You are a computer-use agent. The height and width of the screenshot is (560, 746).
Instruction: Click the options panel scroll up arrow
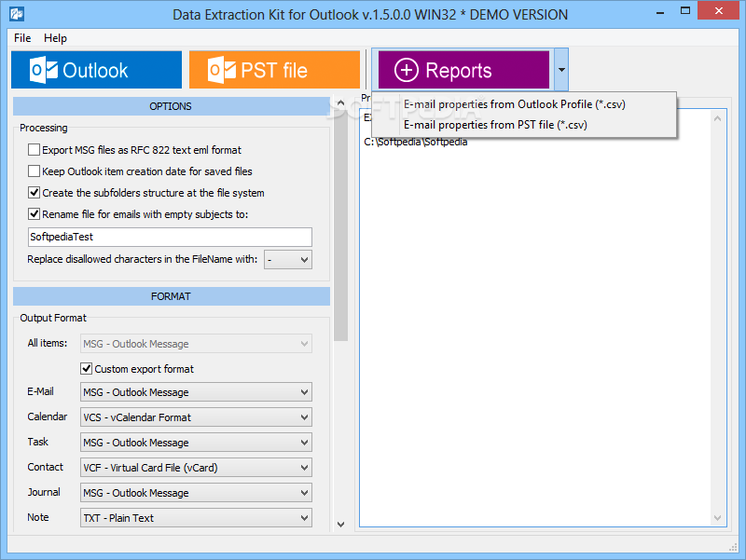tap(340, 102)
